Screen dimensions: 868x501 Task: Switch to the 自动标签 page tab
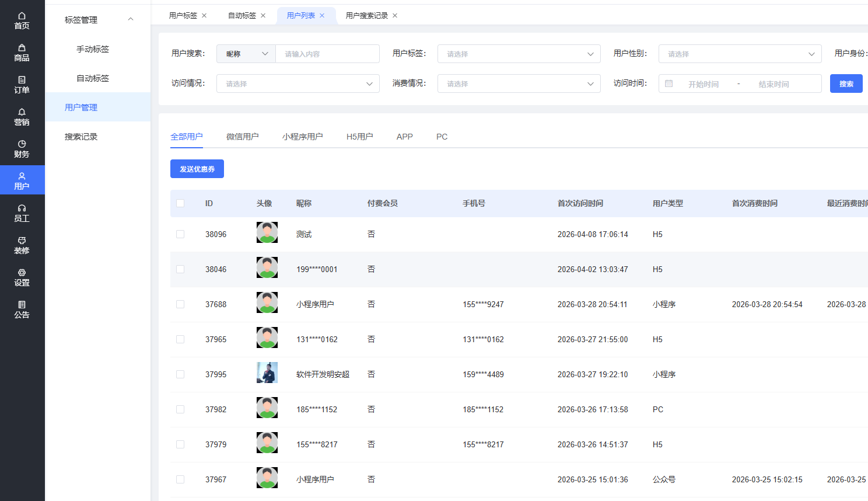[x=242, y=16]
